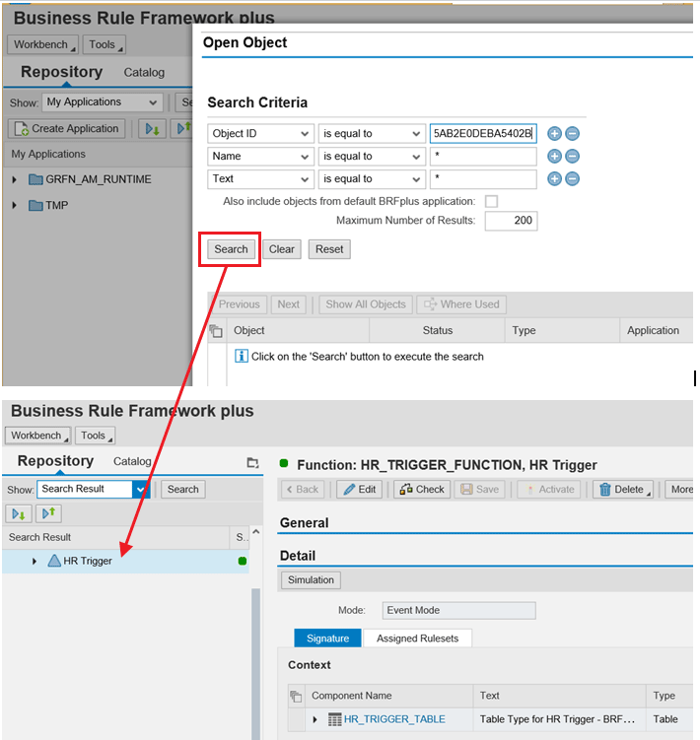Image resolution: width=700 pixels, height=740 pixels.
Task: Open the Delete button menu
Action: 623,490
